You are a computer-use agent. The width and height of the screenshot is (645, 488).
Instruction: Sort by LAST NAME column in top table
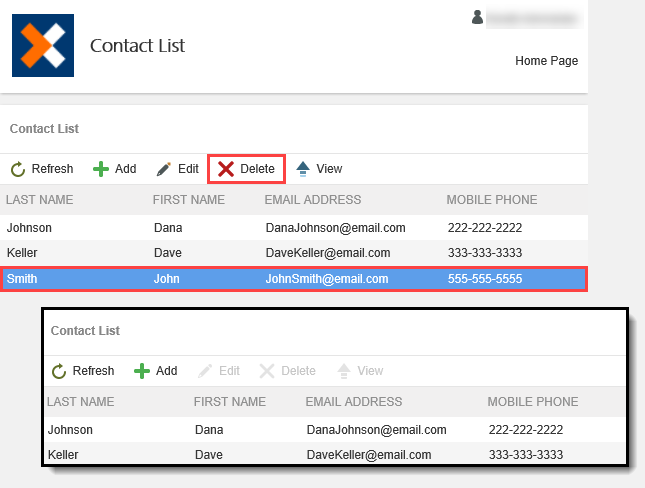[x=40, y=200]
